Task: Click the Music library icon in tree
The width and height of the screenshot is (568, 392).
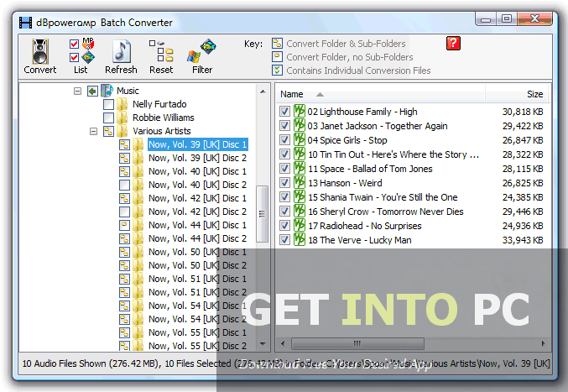Action: pyautogui.click(x=107, y=91)
